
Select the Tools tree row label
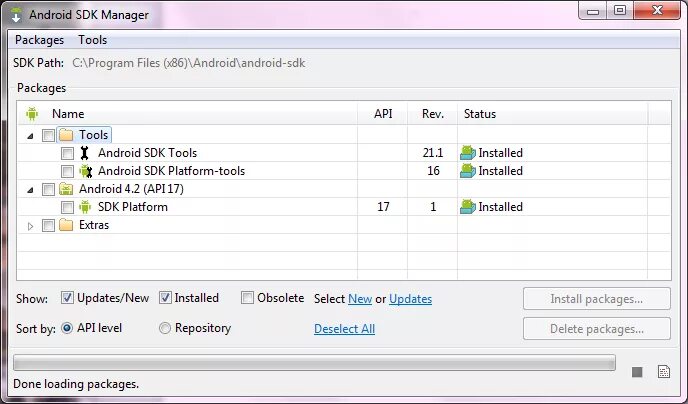(93, 135)
